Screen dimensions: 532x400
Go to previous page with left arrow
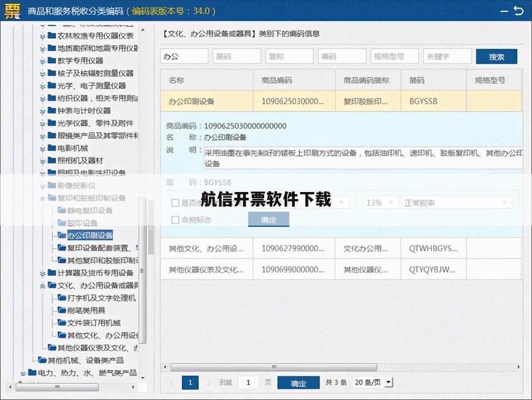[x=172, y=382]
